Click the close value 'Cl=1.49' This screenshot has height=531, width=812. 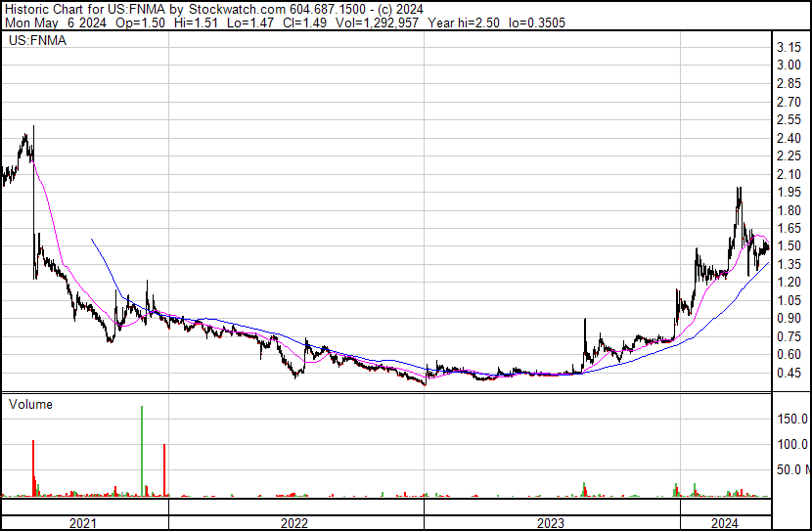click(x=304, y=22)
